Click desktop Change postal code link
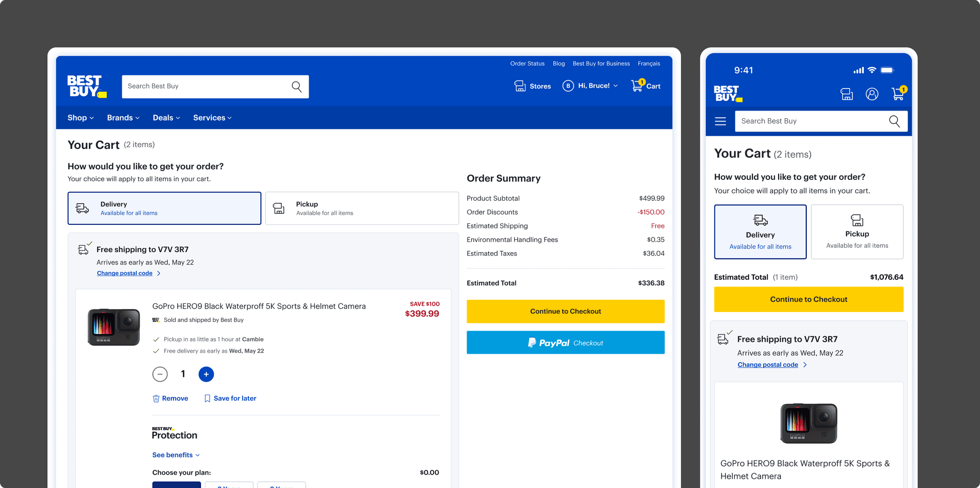Viewport: 980px width, 488px height. point(124,273)
